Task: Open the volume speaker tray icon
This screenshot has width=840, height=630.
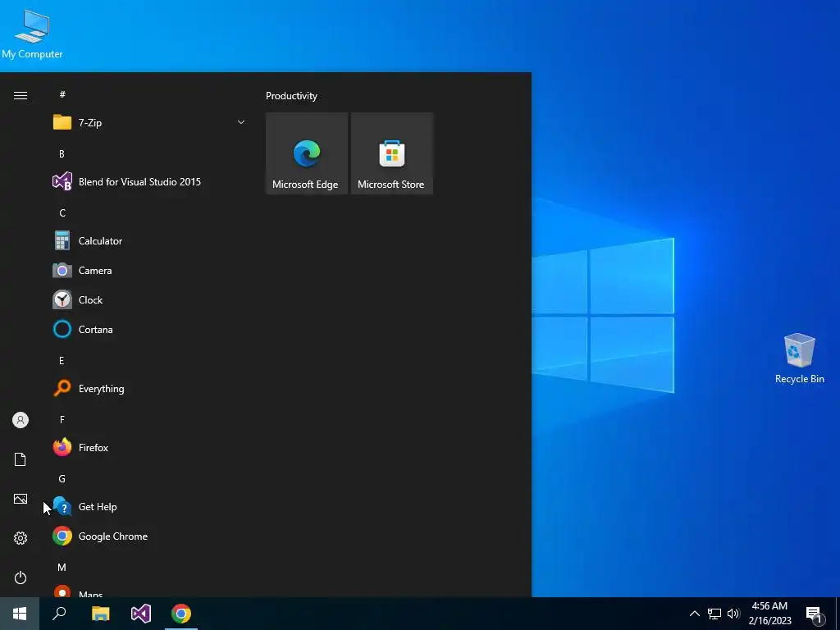Action: (733, 614)
